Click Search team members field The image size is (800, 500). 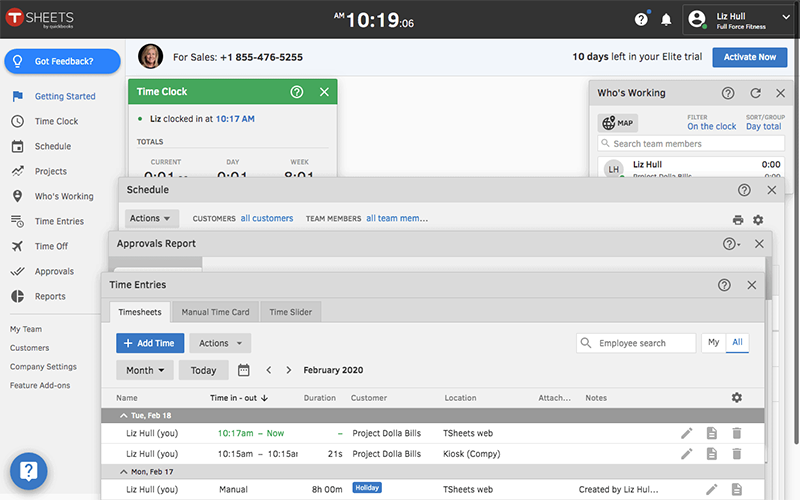691,144
